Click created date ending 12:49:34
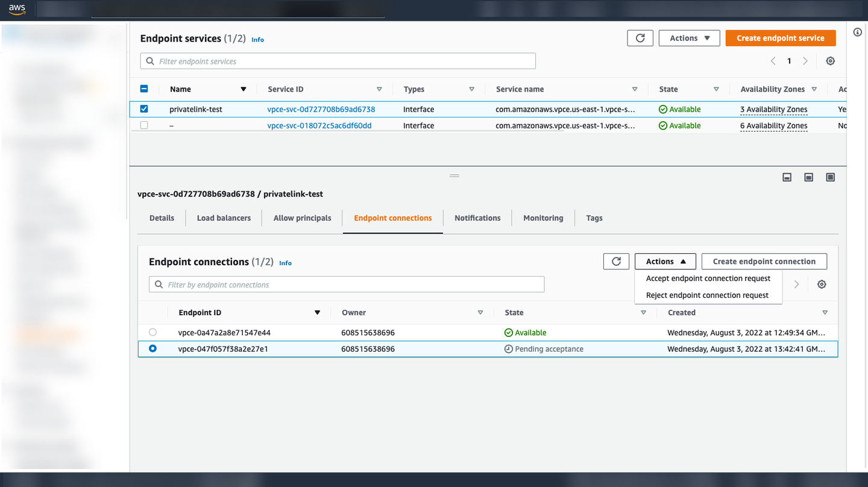 coord(746,333)
